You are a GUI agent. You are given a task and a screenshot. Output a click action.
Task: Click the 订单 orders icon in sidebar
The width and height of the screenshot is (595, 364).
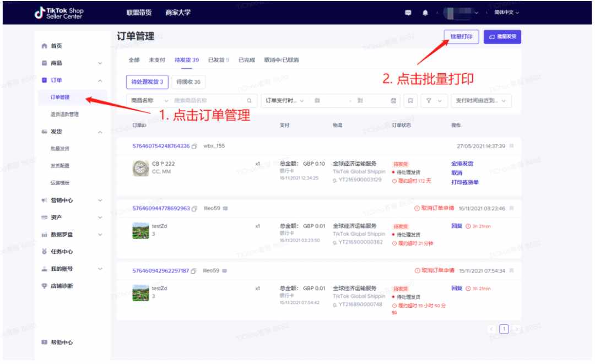pyautogui.click(x=45, y=80)
